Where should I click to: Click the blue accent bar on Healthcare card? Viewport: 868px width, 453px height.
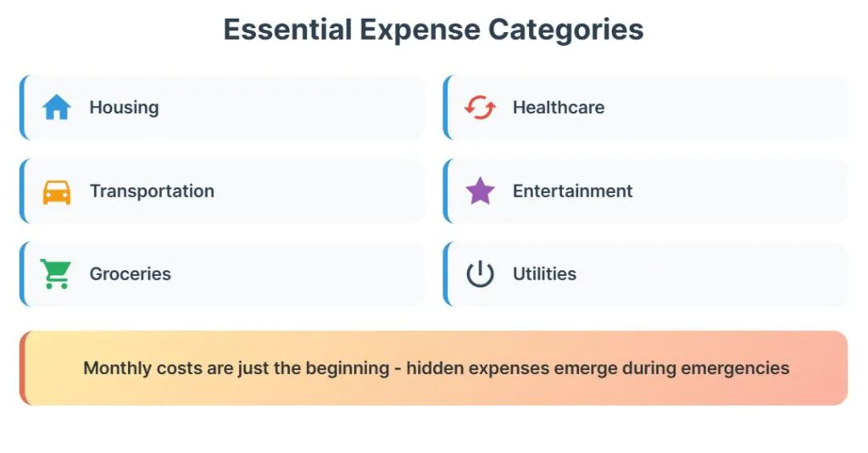click(445, 108)
